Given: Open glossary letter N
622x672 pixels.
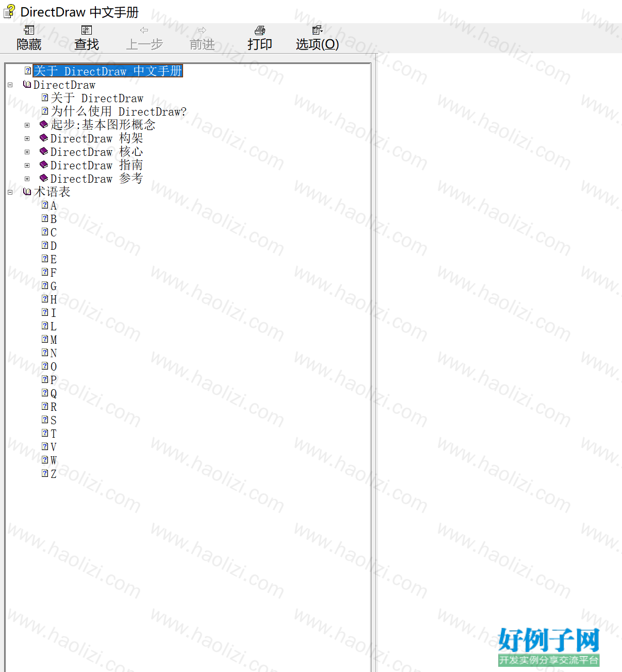Looking at the screenshot, I should tap(54, 353).
